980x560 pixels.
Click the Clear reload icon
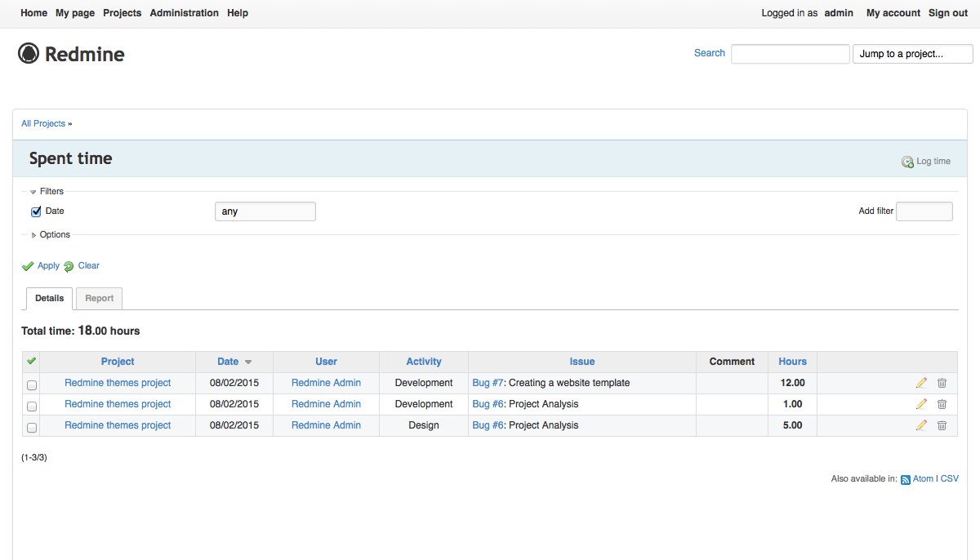coord(69,266)
